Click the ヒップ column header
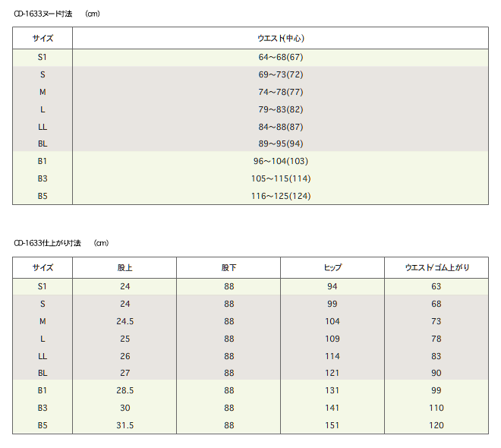The width and height of the screenshot is (501, 448). (332, 268)
